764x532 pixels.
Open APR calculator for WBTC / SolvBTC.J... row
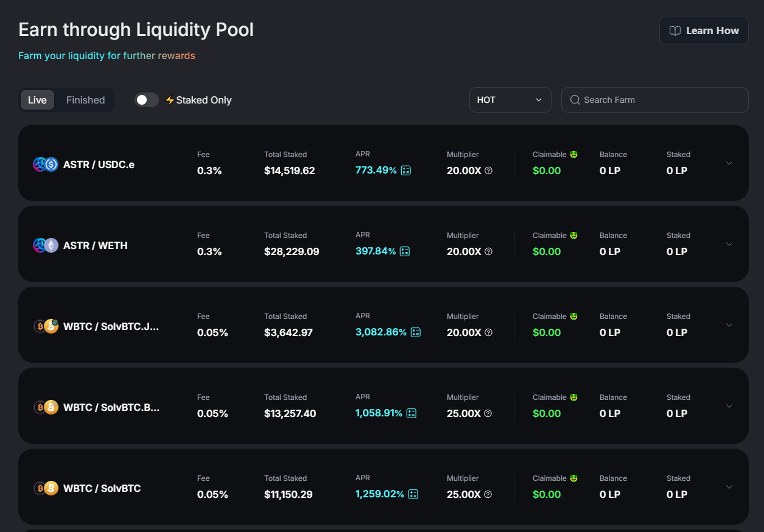416,332
